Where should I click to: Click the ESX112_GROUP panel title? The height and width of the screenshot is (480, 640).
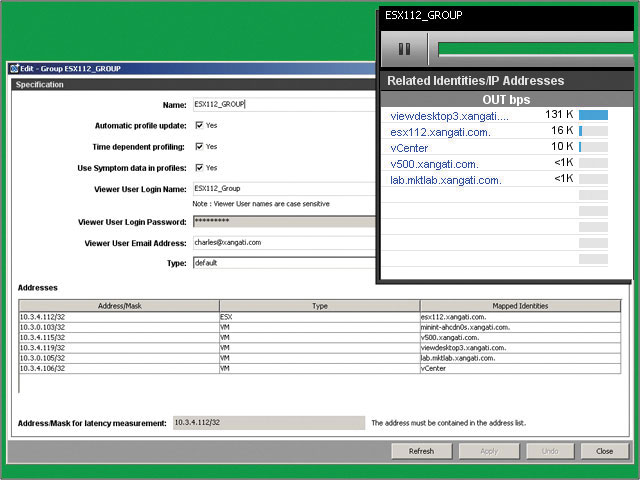click(x=424, y=16)
